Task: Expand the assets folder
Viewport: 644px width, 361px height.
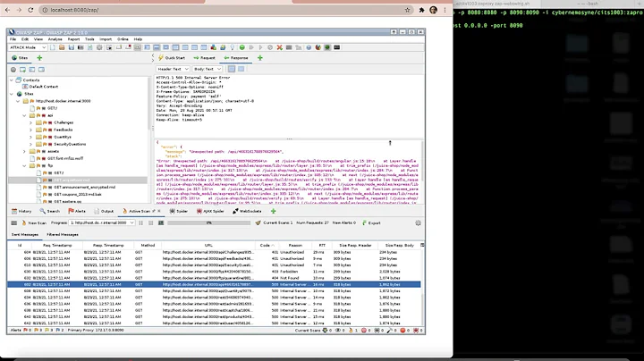Action: tap(24, 151)
